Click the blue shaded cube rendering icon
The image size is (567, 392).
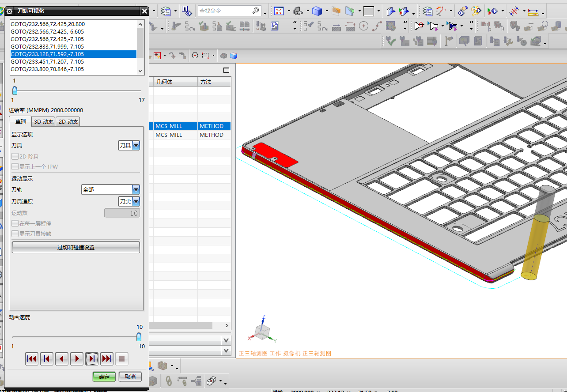tap(317, 11)
